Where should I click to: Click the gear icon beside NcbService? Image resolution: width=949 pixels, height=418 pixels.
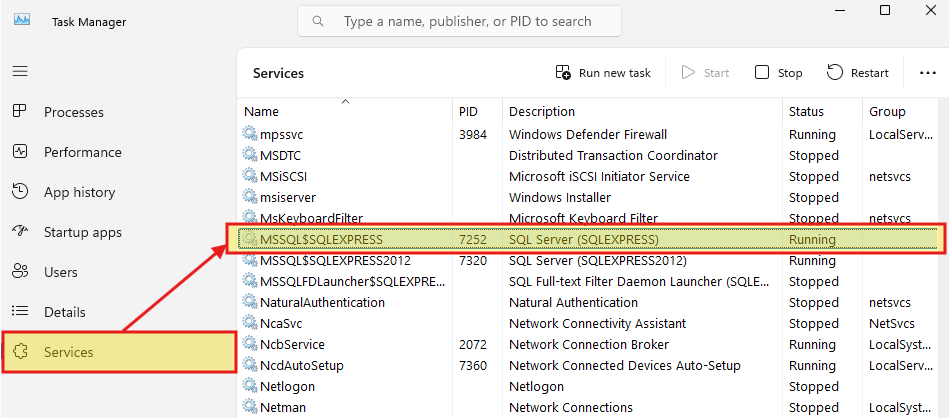coord(249,344)
